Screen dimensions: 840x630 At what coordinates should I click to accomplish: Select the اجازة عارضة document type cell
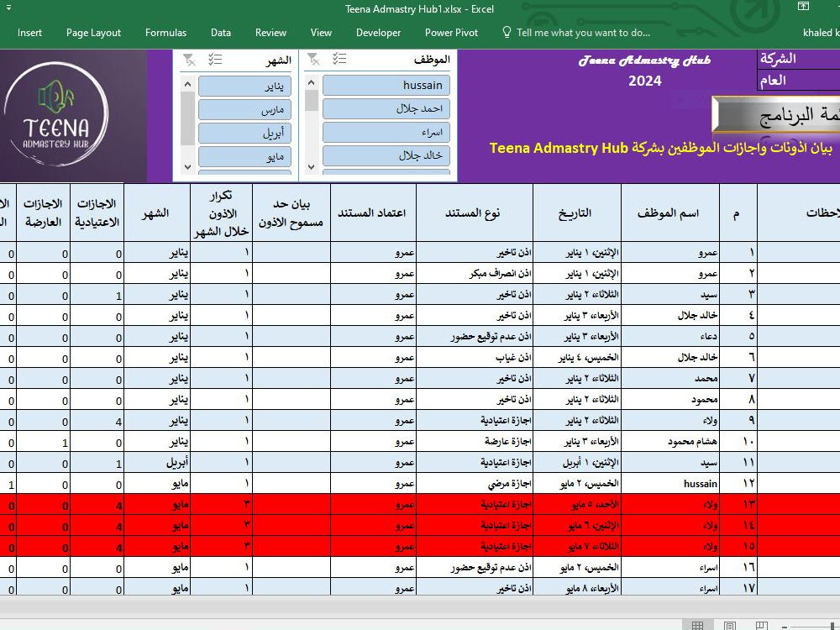tap(474, 442)
